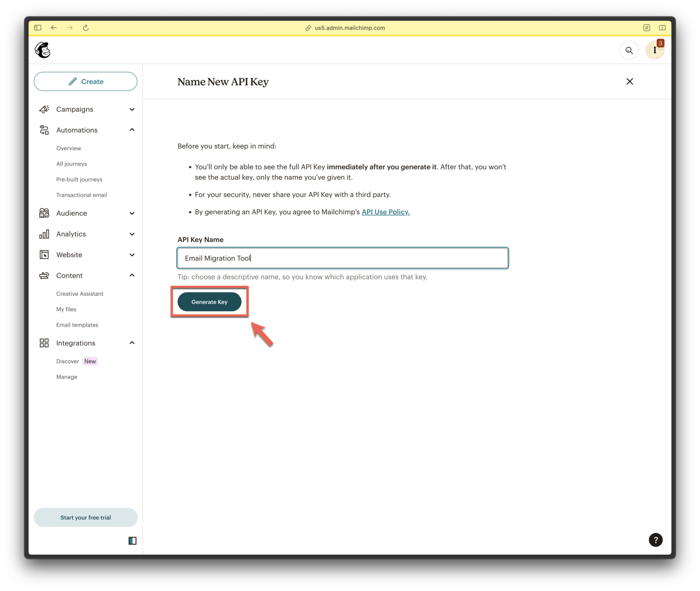
Task: Collapse the sidebar with the panel icon
Action: click(x=133, y=540)
